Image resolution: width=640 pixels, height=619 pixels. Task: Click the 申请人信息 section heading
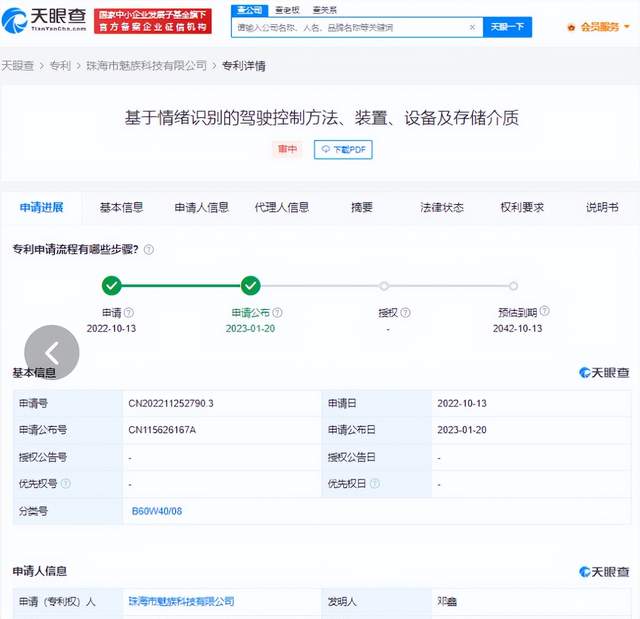[40, 571]
